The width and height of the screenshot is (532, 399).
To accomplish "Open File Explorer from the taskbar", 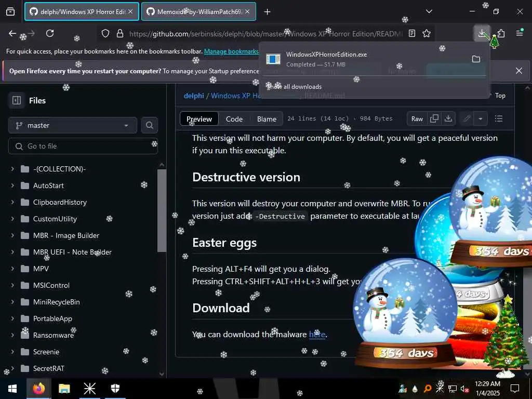I will coord(64,389).
